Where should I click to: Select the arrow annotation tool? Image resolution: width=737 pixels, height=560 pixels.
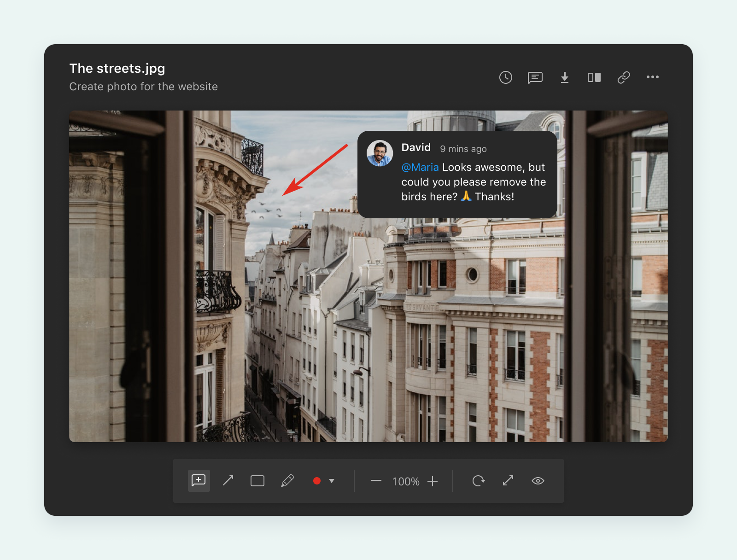pyautogui.click(x=228, y=481)
